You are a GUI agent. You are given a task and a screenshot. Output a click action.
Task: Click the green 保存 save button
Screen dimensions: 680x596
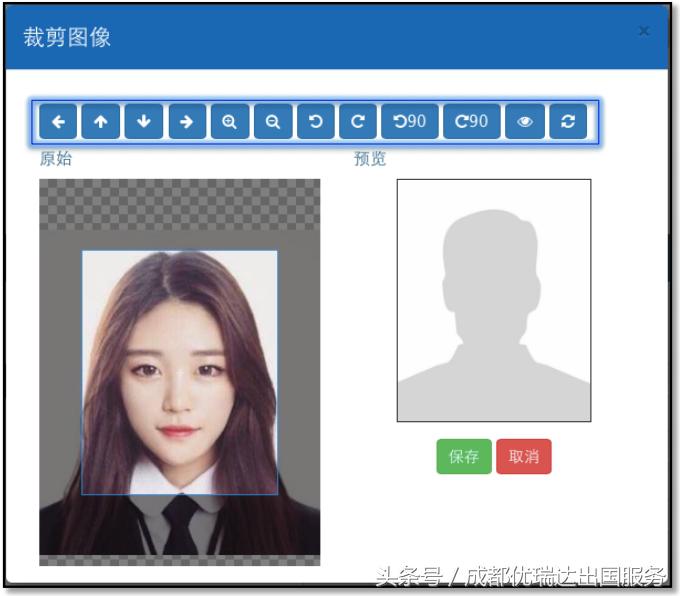pos(464,456)
